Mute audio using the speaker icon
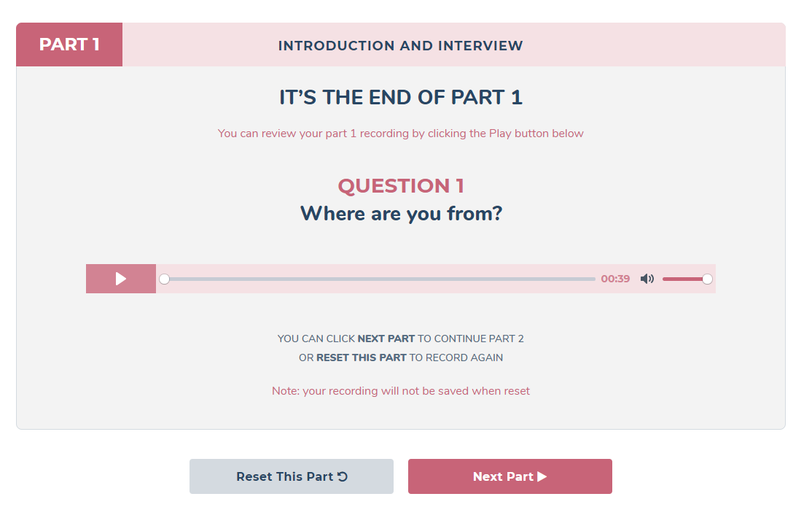Screen dimensions: 812x518 (647, 279)
